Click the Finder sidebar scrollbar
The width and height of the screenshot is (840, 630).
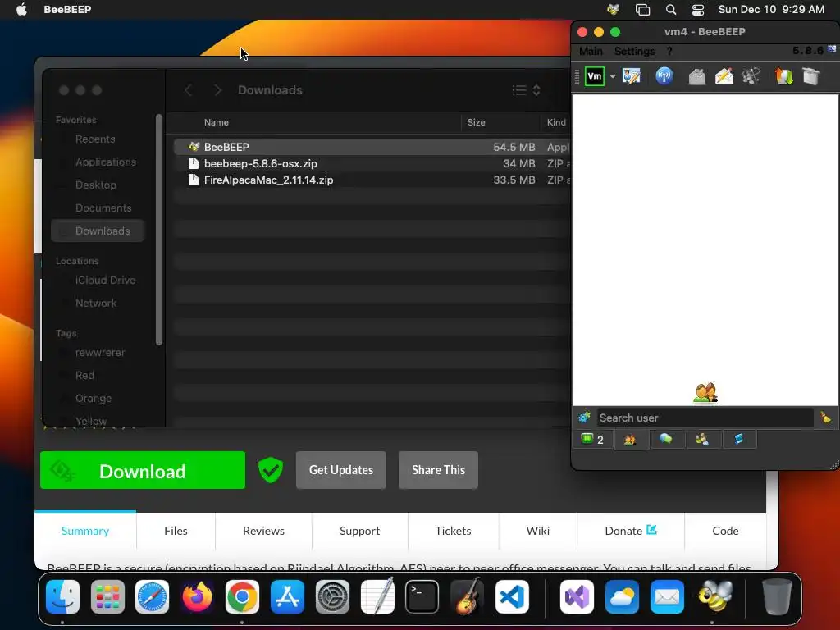pyautogui.click(x=158, y=230)
